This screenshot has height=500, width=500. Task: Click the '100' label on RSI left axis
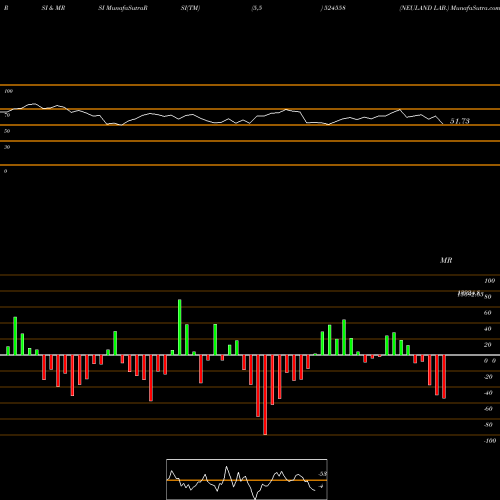point(9,91)
